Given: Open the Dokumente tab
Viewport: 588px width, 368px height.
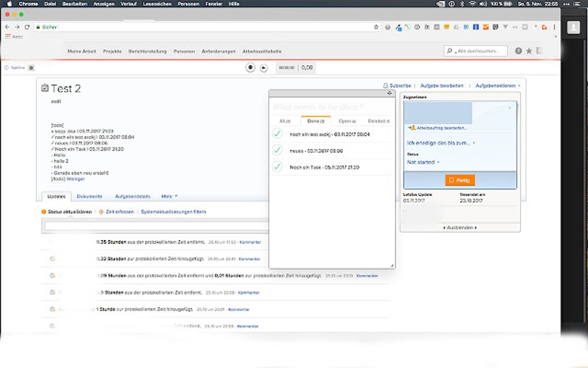Looking at the screenshot, I should 89,197.
